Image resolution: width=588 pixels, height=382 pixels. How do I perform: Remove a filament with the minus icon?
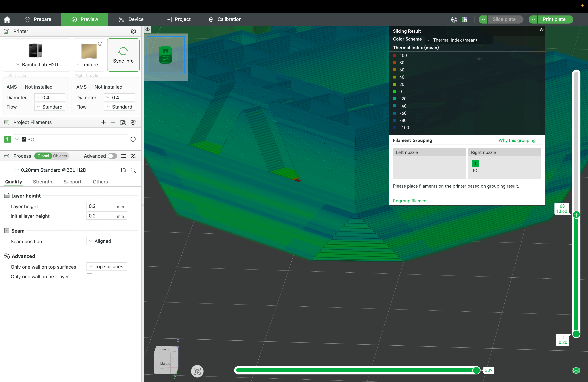pyautogui.click(x=113, y=122)
